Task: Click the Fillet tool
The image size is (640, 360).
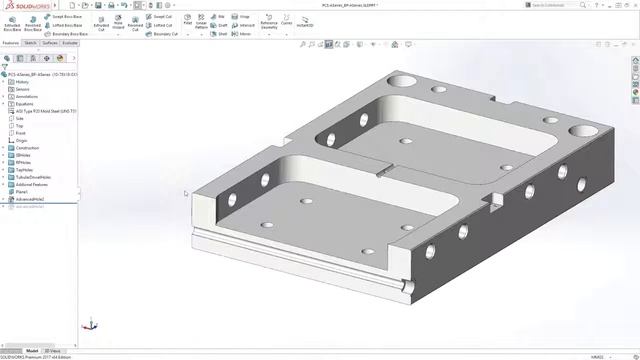Action: [187, 20]
